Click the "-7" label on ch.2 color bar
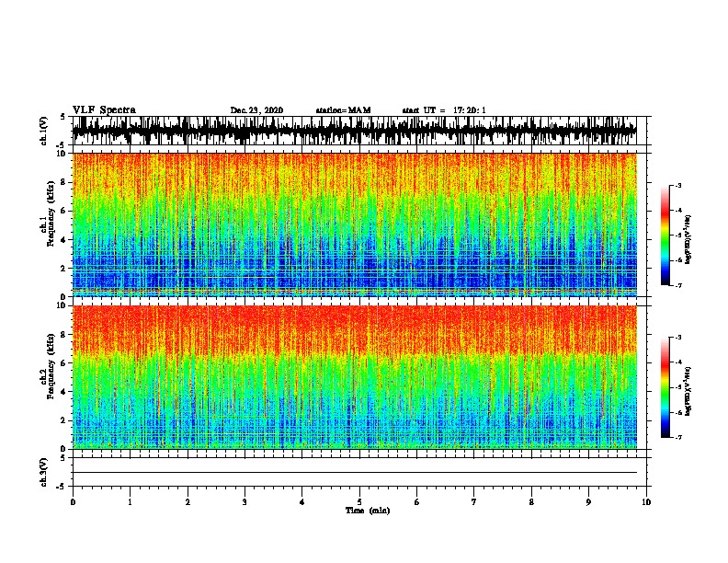 (x=678, y=437)
